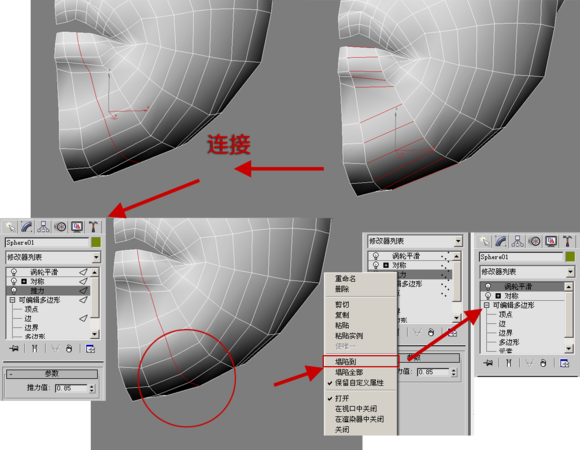
Task: Click Make Unique icon in right panel
Action: click(529, 363)
